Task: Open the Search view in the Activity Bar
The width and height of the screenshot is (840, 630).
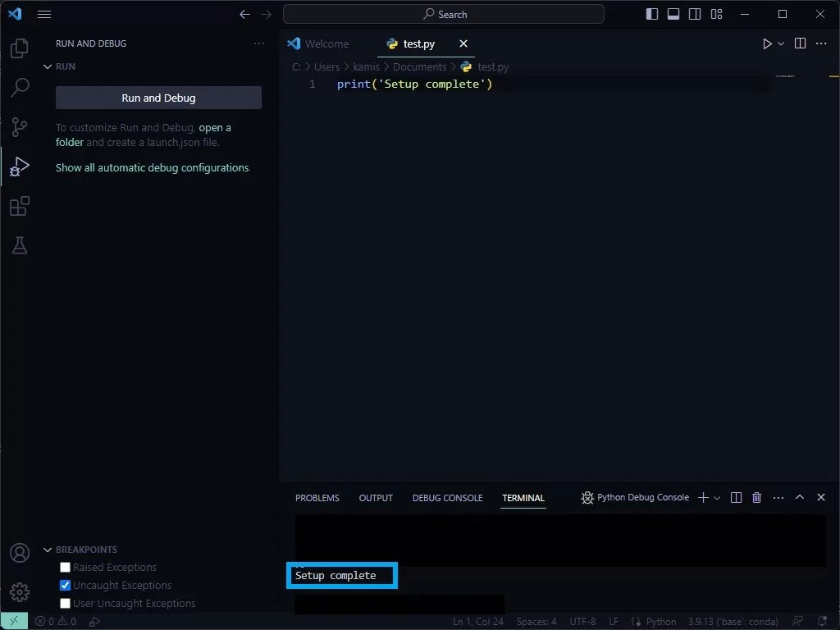Action: coord(19,87)
